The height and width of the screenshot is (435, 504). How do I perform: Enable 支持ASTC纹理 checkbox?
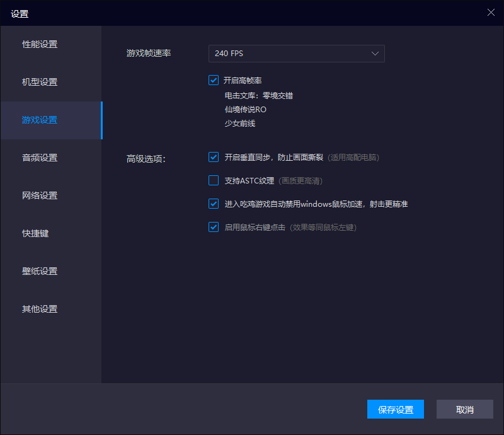[214, 181]
